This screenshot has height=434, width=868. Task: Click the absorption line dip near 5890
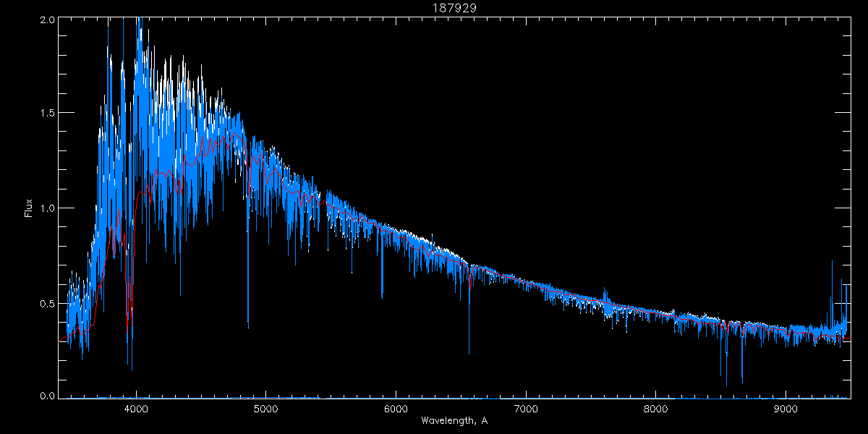(x=382, y=295)
